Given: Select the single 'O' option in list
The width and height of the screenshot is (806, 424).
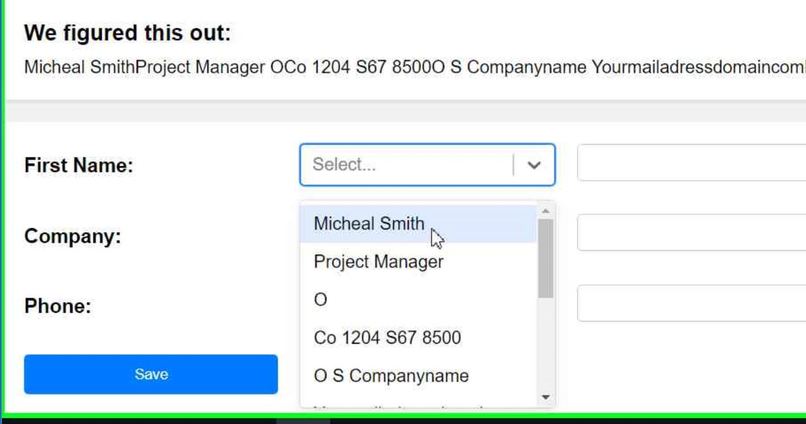Looking at the screenshot, I should point(418,300).
